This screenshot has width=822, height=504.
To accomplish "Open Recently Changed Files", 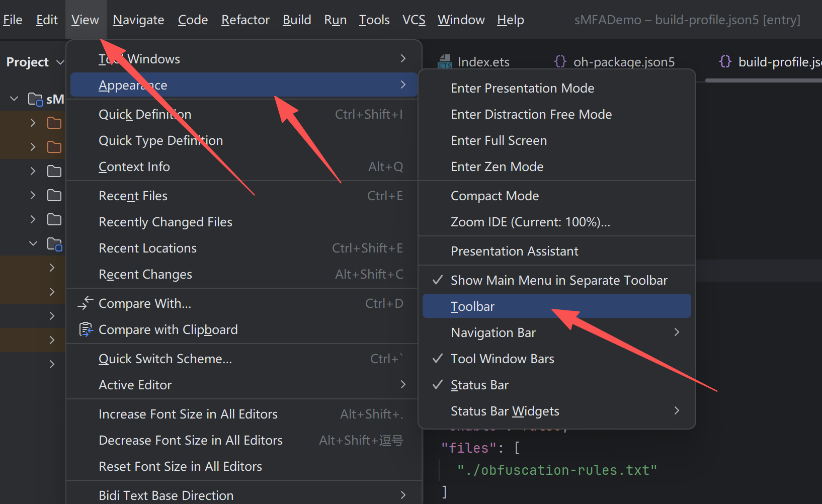I will click(x=244, y=222).
